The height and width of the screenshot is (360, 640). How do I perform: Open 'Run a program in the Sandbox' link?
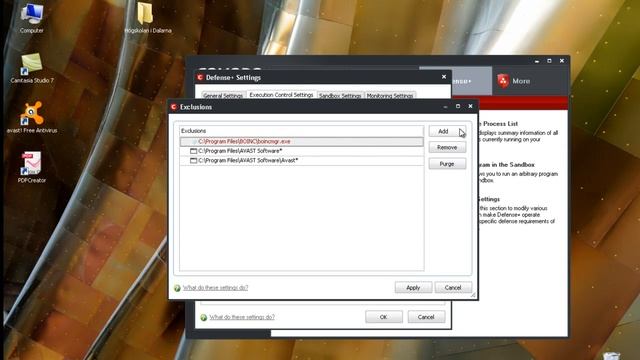tap(507, 165)
